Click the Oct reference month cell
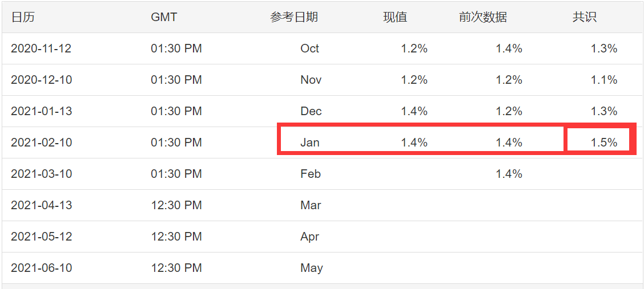Viewport: 644px width, 289px height. (x=309, y=48)
